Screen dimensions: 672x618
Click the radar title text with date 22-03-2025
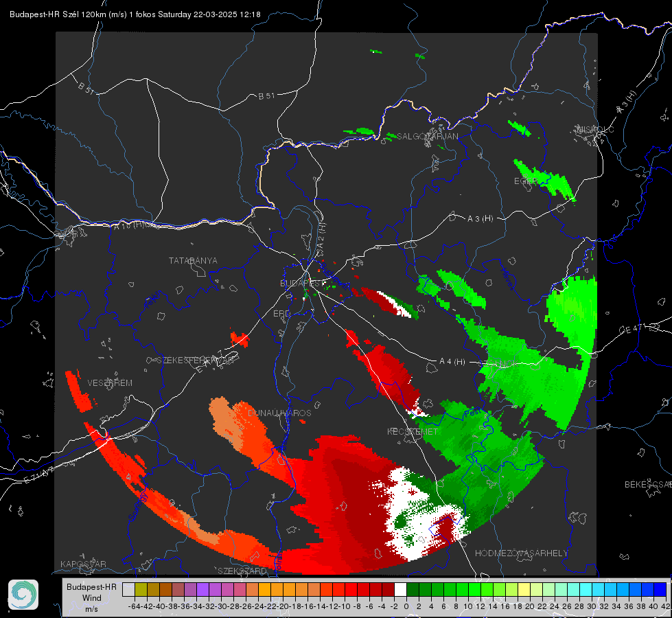(135, 14)
